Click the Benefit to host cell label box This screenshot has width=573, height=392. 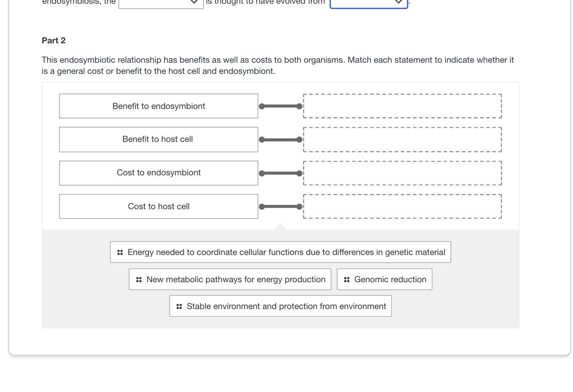(158, 139)
